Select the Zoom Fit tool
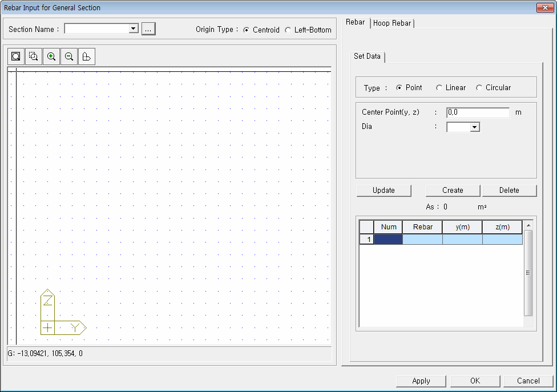The image size is (557, 392). click(15, 56)
